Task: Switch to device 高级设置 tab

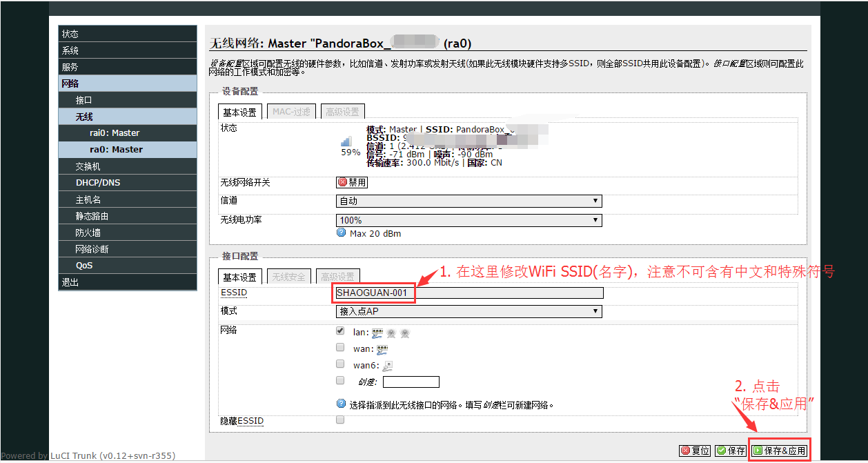Action: 343,112
